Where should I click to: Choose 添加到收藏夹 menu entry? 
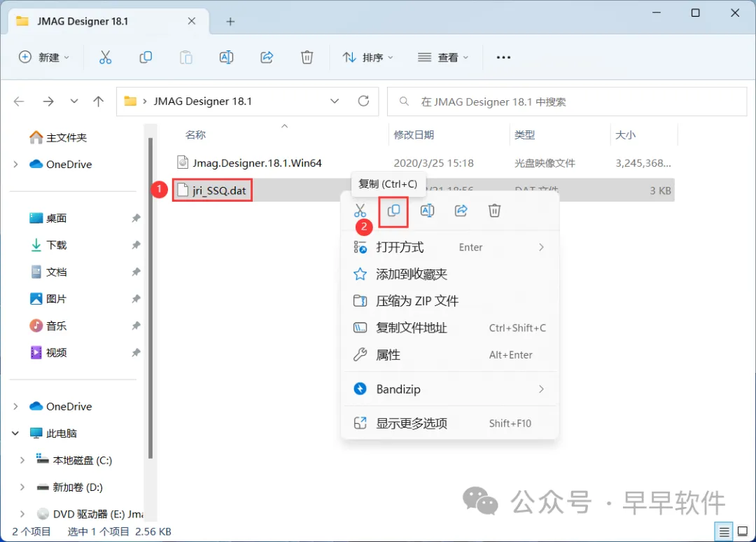click(x=449, y=275)
